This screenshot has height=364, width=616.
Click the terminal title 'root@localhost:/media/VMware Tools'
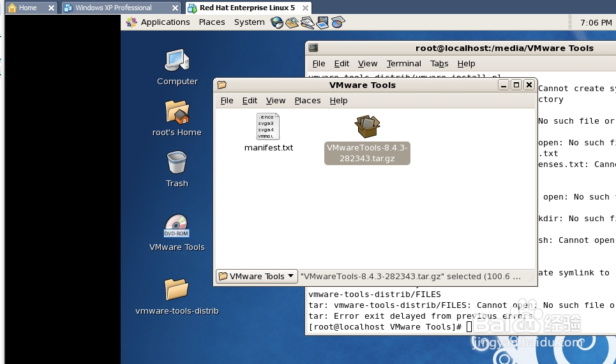pos(504,48)
